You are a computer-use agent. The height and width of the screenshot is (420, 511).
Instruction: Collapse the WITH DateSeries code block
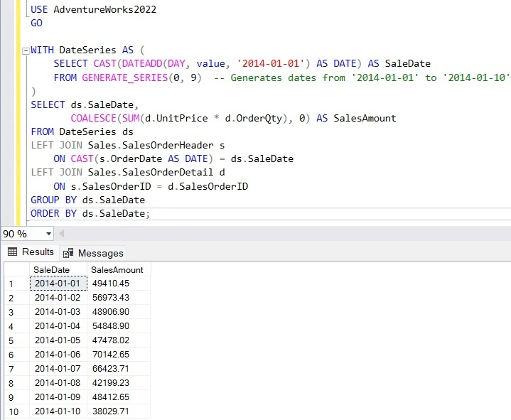(x=26, y=51)
